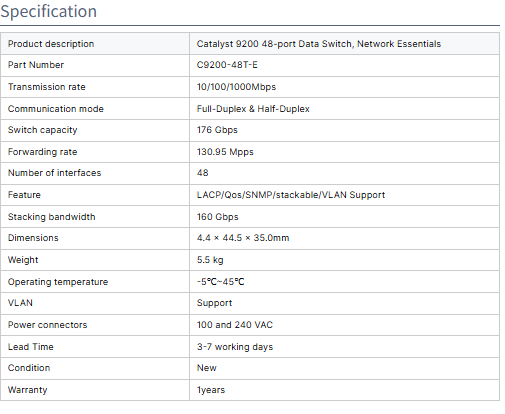The width and height of the screenshot is (505, 414).
Task: Click the 'New' condition value
Action: (207, 368)
